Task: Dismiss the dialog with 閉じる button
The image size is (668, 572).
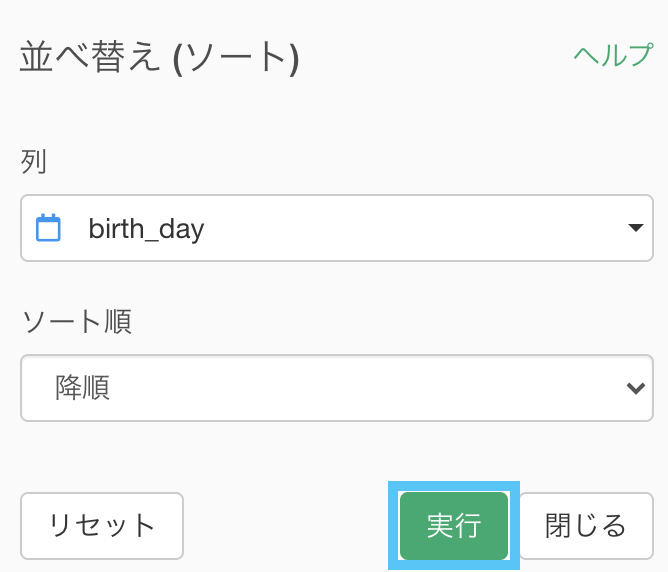Action: (x=586, y=526)
